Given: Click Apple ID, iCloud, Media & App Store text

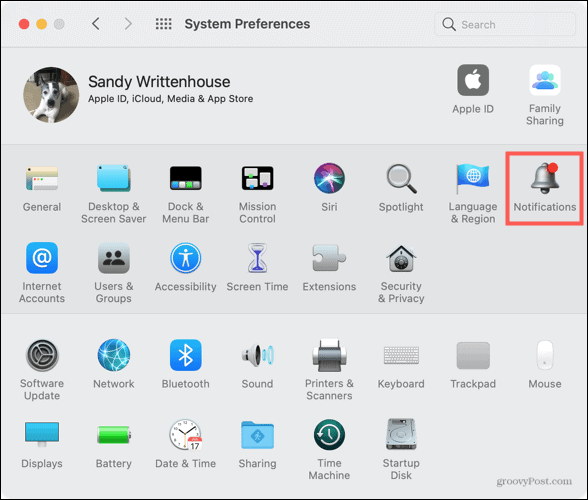Looking at the screenshot, I should pos(170,99).
